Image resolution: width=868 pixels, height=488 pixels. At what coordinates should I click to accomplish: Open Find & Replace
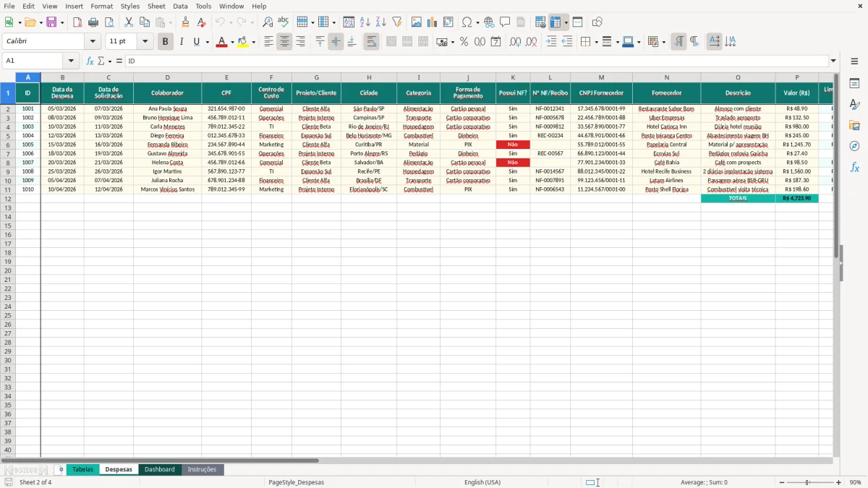(268, 22)
